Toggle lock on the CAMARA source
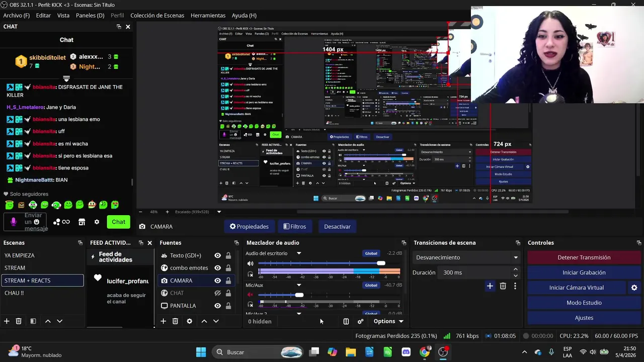 (x=228, y=281)
